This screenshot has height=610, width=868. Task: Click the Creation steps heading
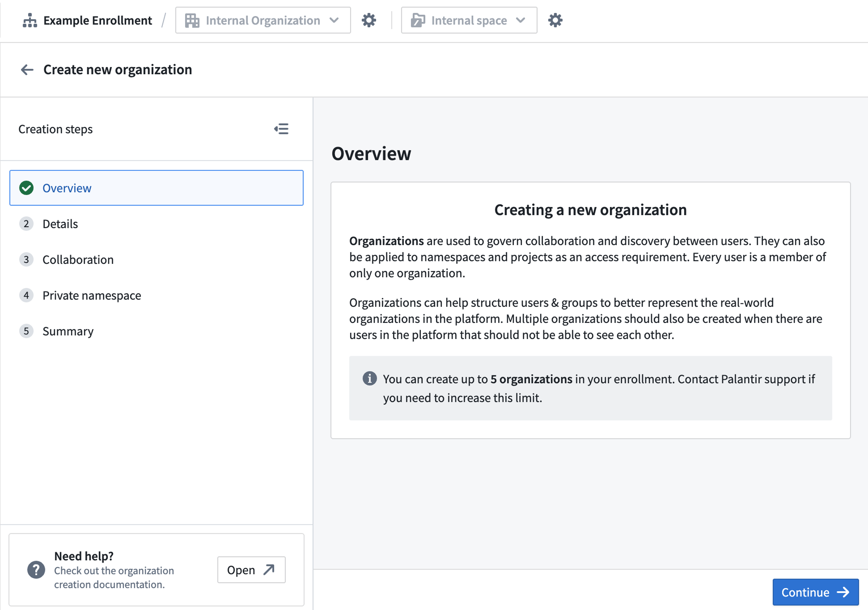tap(55, 129)
